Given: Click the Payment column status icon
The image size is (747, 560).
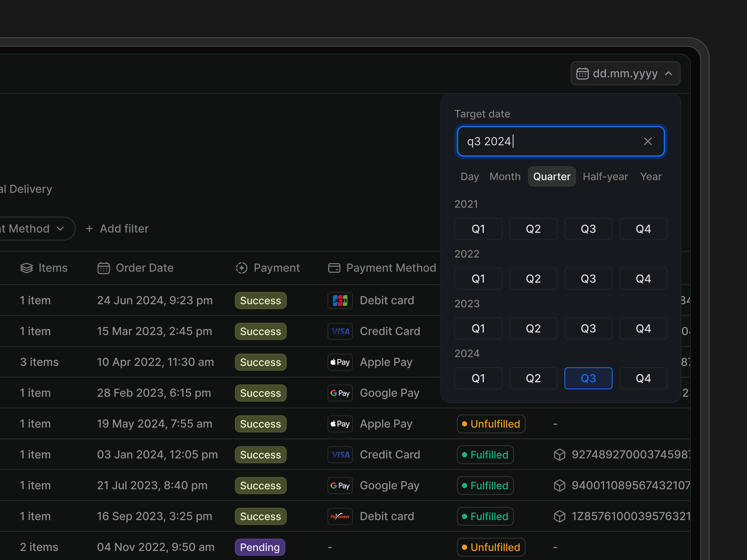Looking at the screenshot, I should 242,268.
